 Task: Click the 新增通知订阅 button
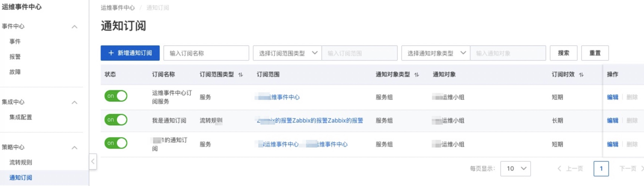pos(130,53)
